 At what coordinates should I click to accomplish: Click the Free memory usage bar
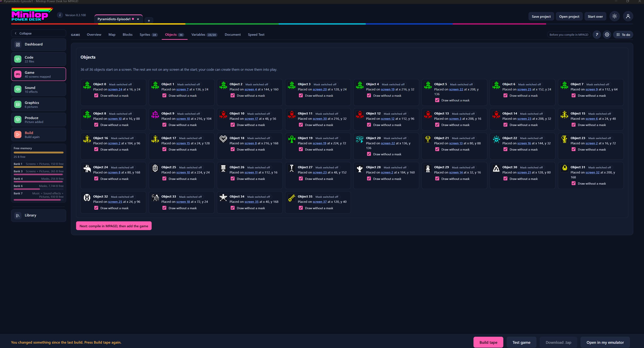[x=38, y=152]
